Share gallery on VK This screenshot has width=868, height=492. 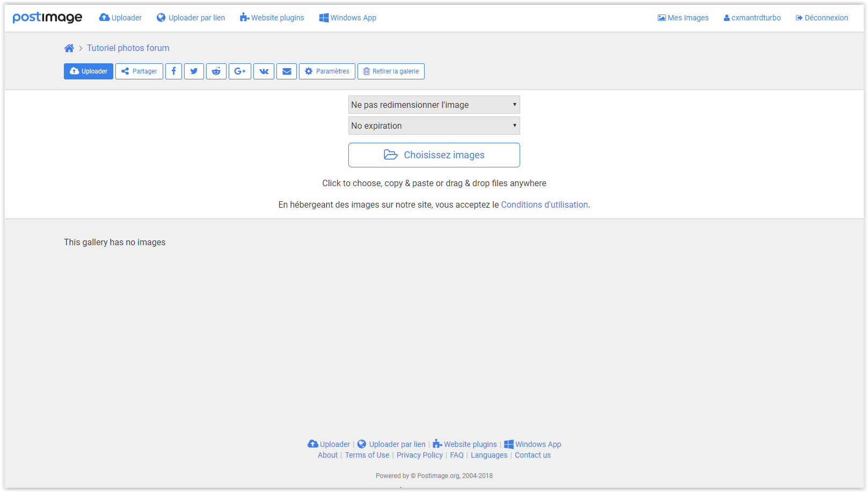pyautogui.click(x=264, y=71)
